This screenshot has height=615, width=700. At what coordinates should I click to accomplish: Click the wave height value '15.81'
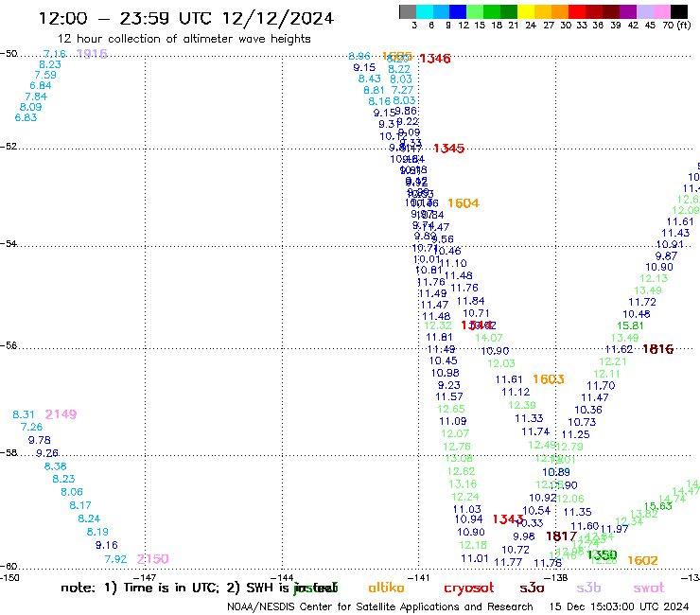click(630, 326)
